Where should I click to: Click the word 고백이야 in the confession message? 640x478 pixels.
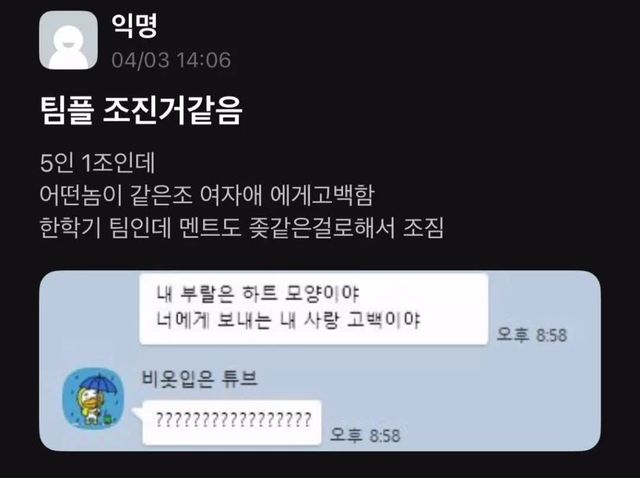point(383,320)
